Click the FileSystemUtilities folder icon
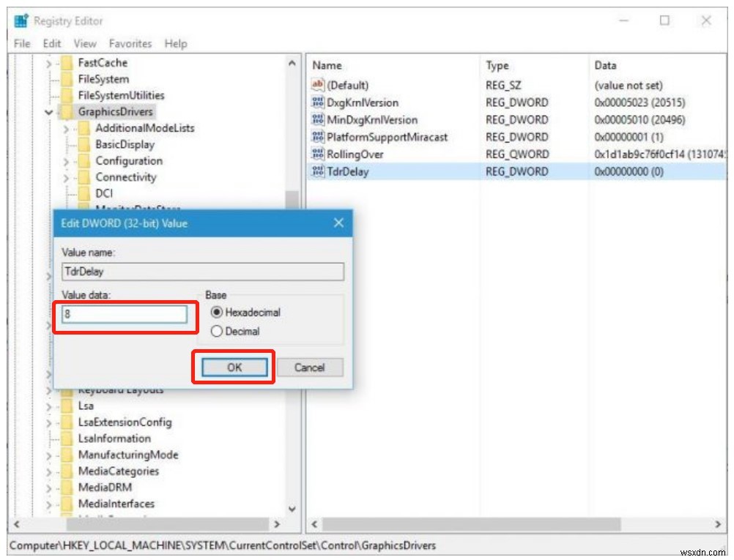The height and width of the screenshot is (560, 734). pyautogui.click(x=67, y=95)
